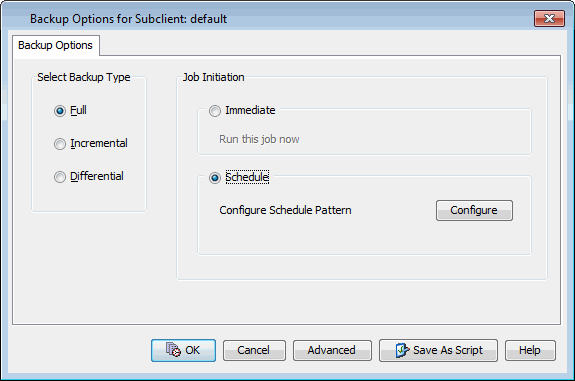
Task: Dismiss the dialog using Cancel
Action: [x=254, y=350]
